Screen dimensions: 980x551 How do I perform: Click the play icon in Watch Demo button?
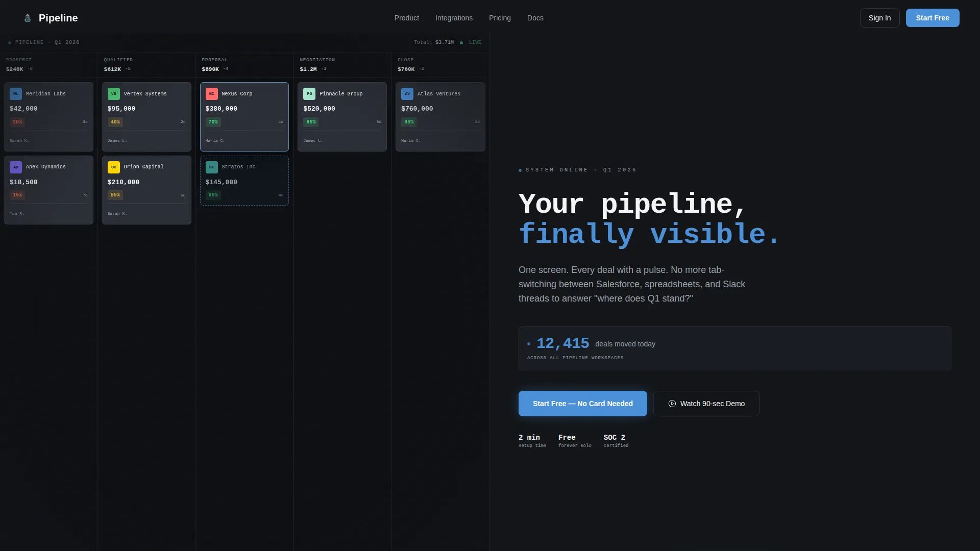[x=672, y=404]
